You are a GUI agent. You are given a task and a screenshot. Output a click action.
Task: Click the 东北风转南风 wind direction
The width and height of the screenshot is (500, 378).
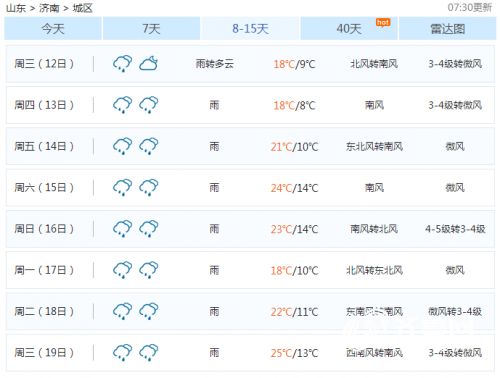coord(374,146)
